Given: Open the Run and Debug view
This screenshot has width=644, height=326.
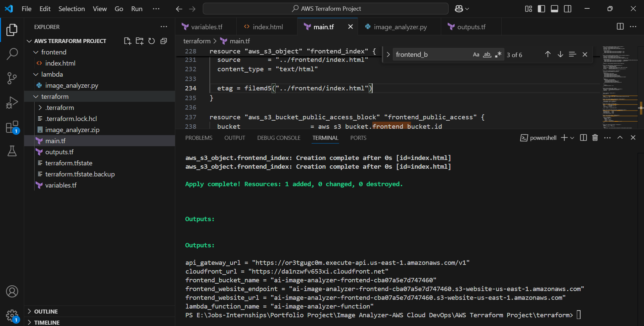Looking at the screenshot, I should click(x=12, y=102).
